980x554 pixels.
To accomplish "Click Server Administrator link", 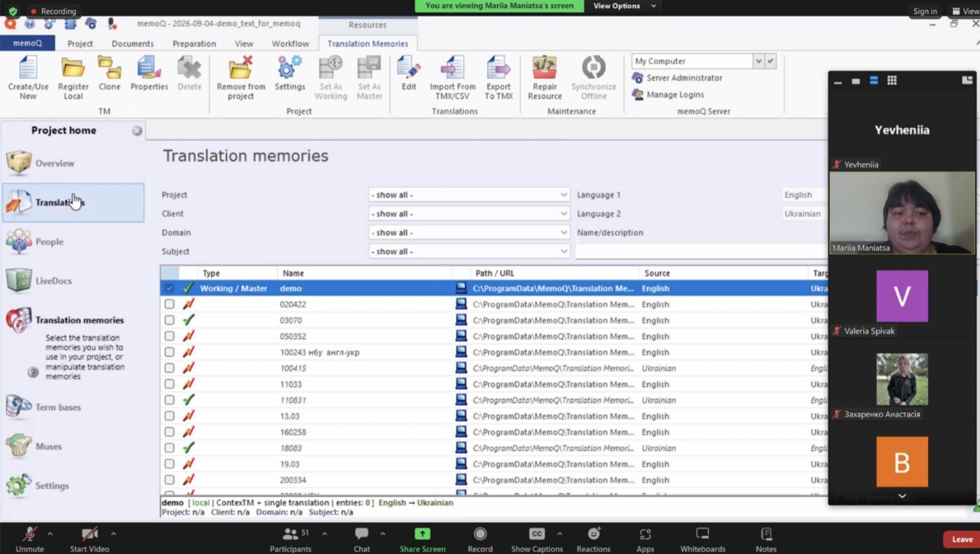I will click(x=677, y=78).
